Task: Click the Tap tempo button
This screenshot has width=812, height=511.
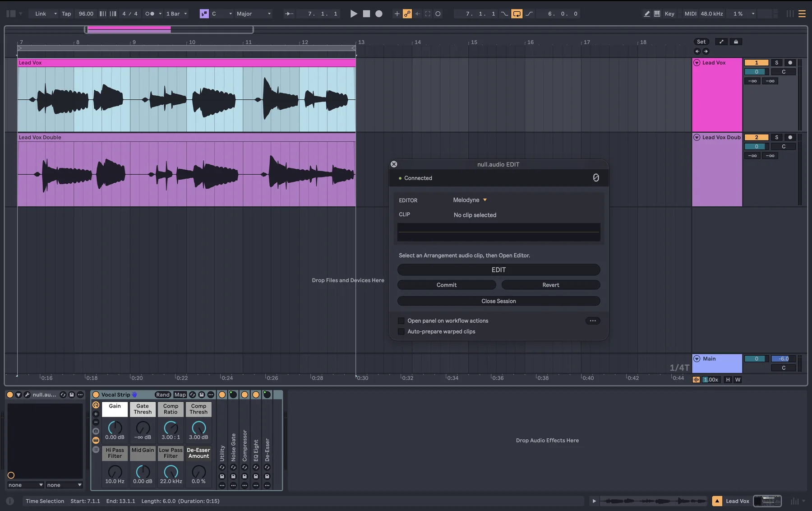Action: click(66, 14)
